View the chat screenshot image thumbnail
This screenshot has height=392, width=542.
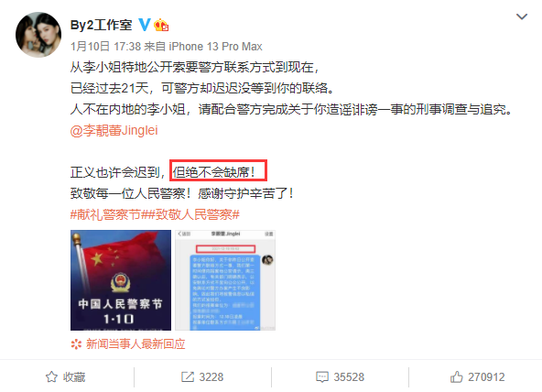point(225,280)
